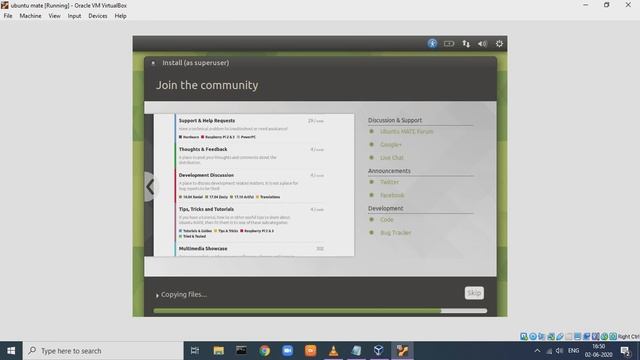This screenshot has width=640, height=360.
Task: Open the Twitter announcements link
Action: pyautogui.click(x=389, y=182)
